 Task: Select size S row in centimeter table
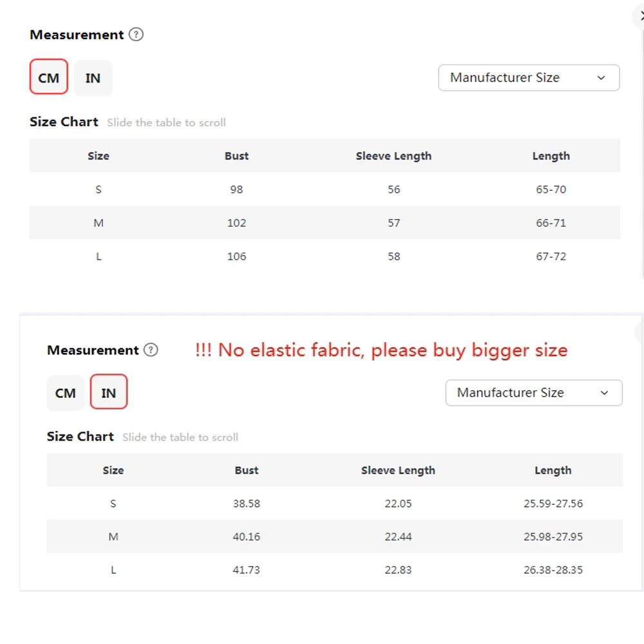[x=99, y=189]
